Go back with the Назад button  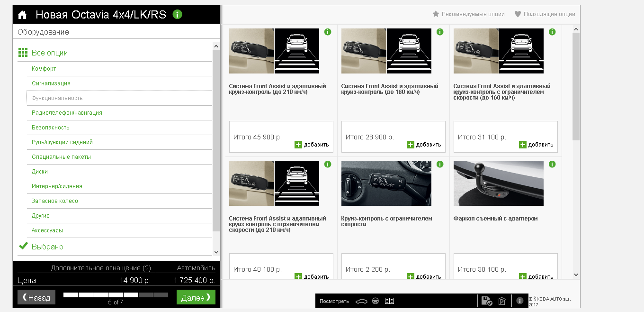pos(36,297)
